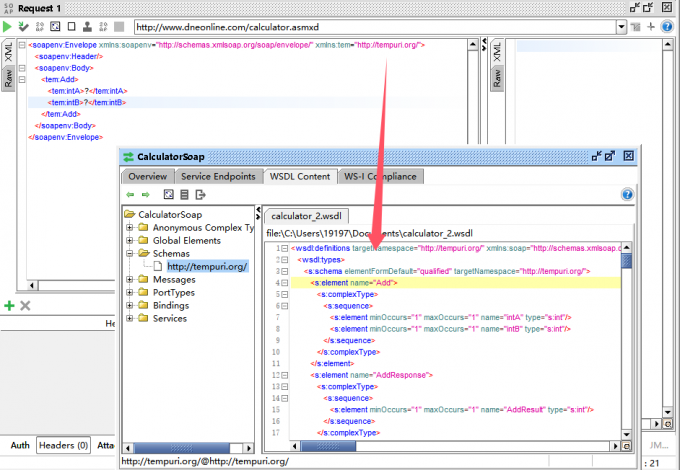This screenshot has height=470, width=680.
Task: Click the vertical scrollbar thumb of the WSDL code view
Action: pos(626,260)
